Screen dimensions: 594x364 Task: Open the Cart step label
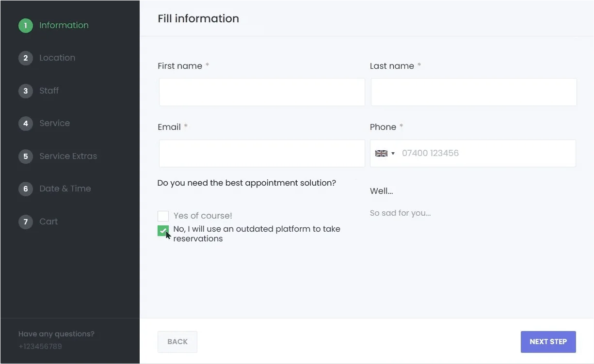[48, 222]
